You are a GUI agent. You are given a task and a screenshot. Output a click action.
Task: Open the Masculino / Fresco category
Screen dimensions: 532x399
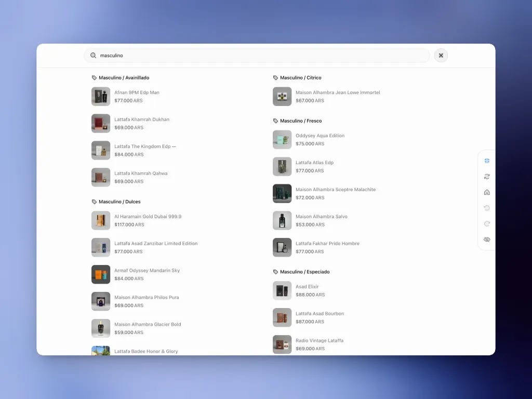click(301, 121)
